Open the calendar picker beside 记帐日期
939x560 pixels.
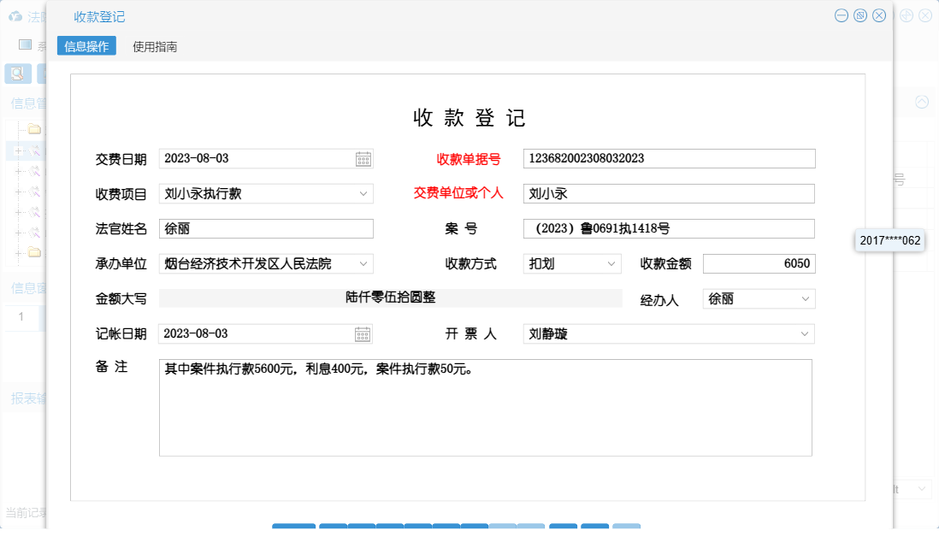(363, 333)
